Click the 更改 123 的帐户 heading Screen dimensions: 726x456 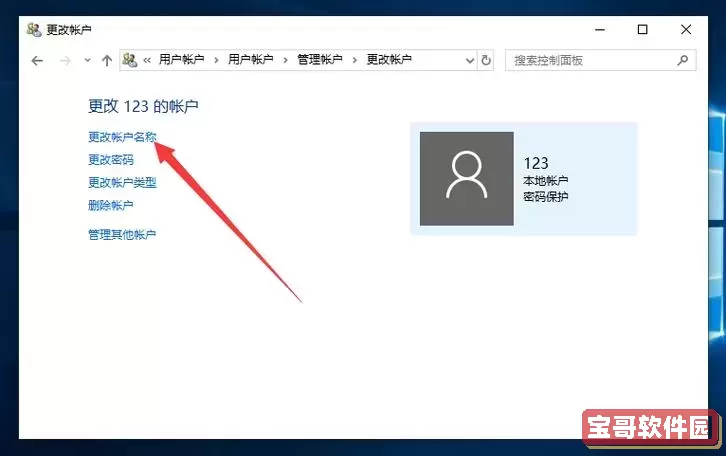pos(144,106)
